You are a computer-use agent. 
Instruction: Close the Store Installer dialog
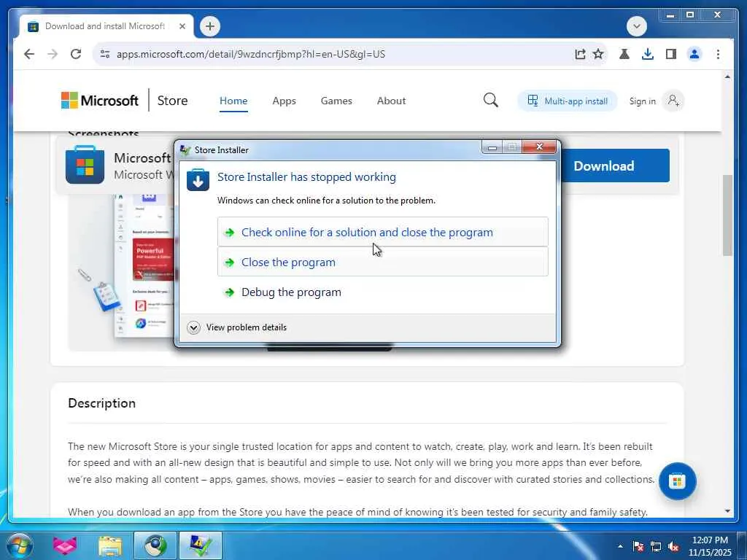click(539, 147)
